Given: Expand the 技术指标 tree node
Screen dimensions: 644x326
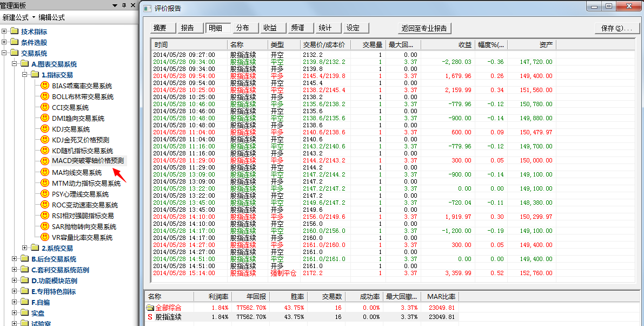Looking at the screenshot, I should click(x=4, y=31).
